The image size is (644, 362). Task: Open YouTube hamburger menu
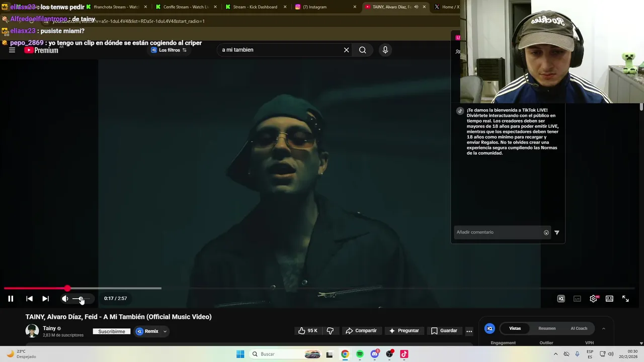coord(12,50)
